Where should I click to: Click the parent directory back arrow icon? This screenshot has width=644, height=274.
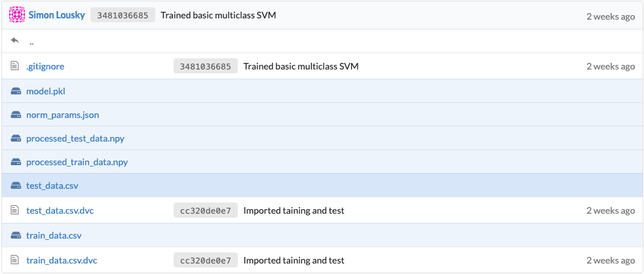16,41
